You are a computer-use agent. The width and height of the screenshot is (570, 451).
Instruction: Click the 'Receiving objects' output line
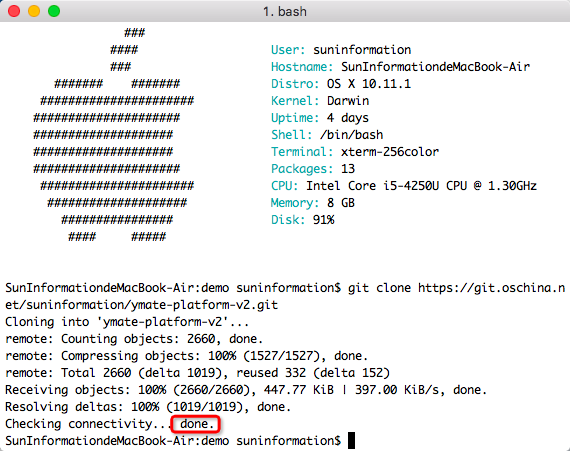tap(246, 390)
